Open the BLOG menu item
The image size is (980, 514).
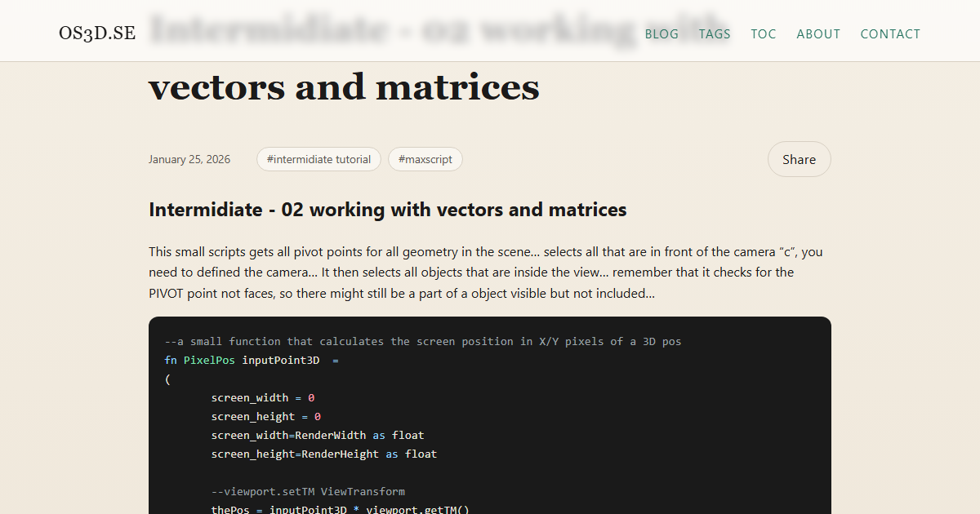[x=661, y=33]
